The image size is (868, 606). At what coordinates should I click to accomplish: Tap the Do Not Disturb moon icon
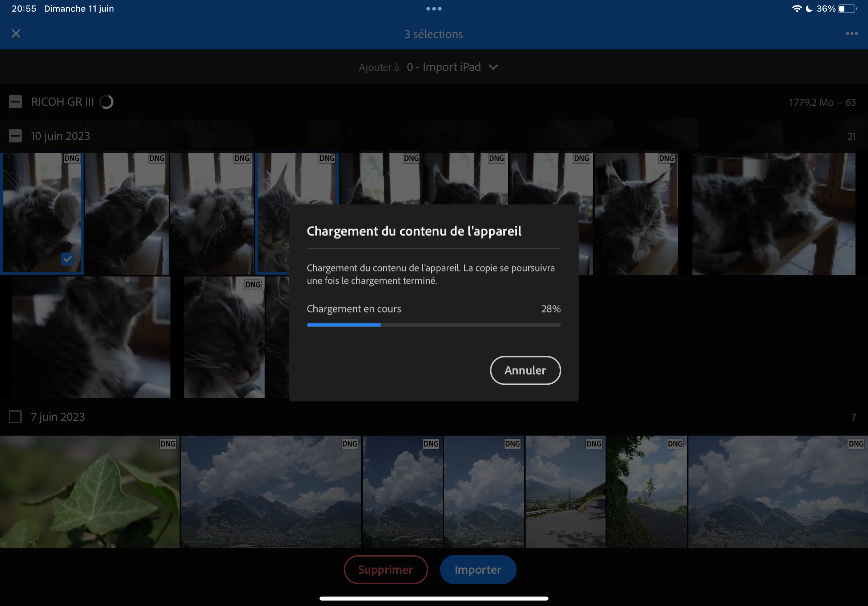pos(809,9)
